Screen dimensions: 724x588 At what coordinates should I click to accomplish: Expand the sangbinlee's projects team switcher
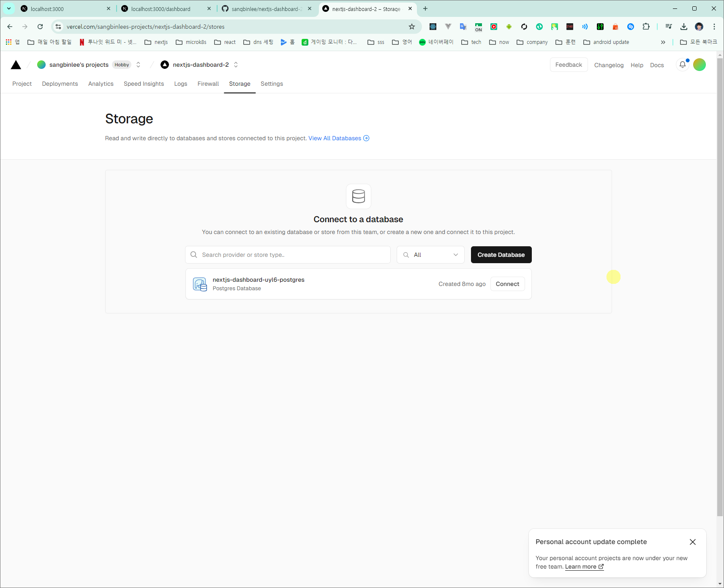tap(138, 65)
